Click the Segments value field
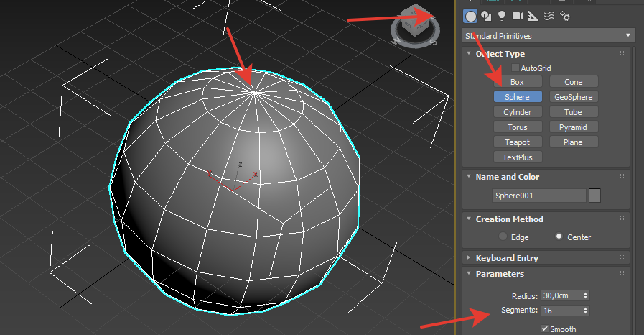Viewport: 644px width, 335px height. (561, 311)
